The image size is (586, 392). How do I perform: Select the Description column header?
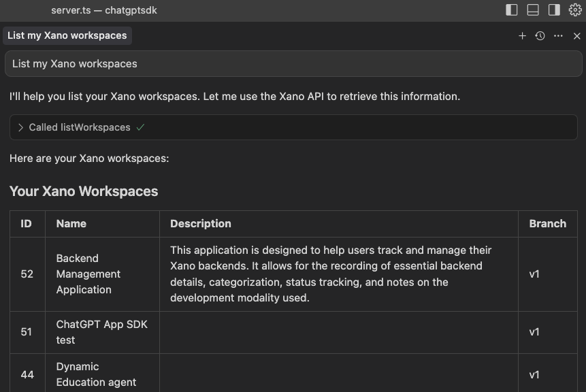click(x=200, y=223)
